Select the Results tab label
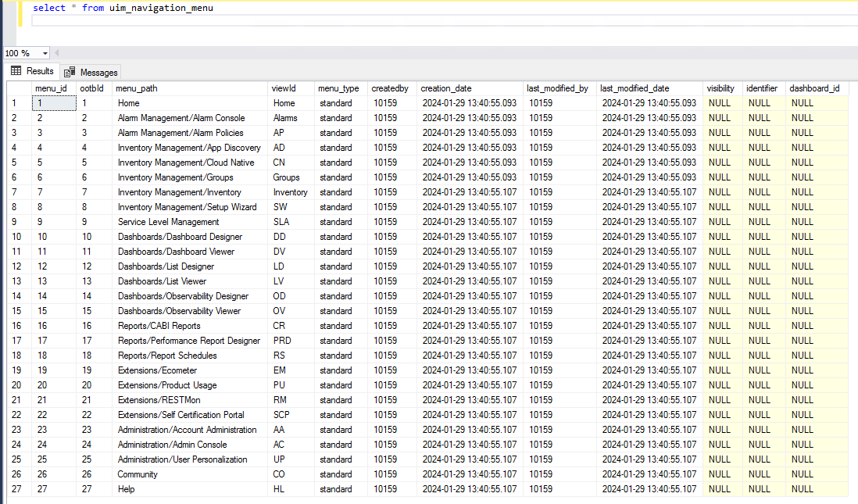This screenshot has height=504, width=858. pyautogui.click(x=40, y=71)
